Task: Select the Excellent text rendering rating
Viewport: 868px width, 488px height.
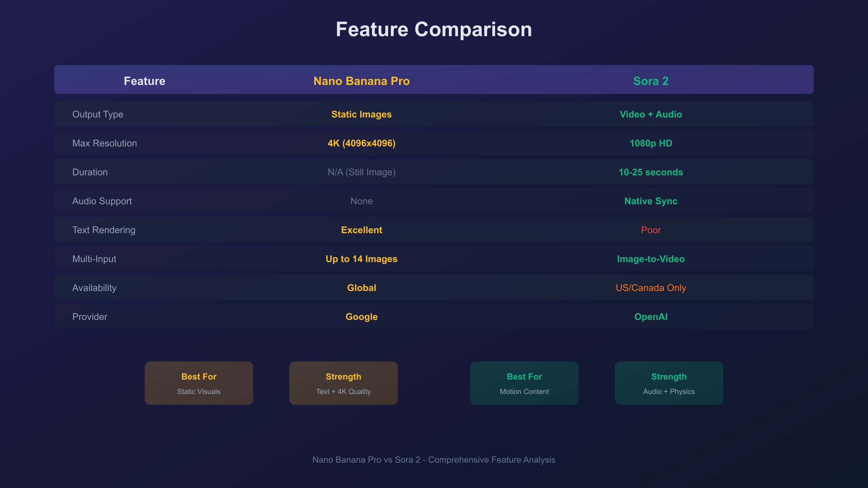Action: point(361,230)
